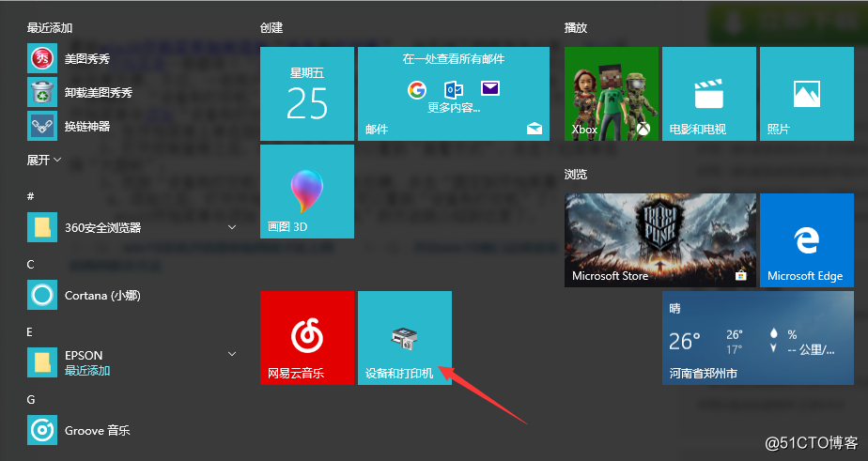Launch the Groove 音乐 icon
Viewport: 868px width, 461px height.
pyautogui.click(x=42, y=430)
